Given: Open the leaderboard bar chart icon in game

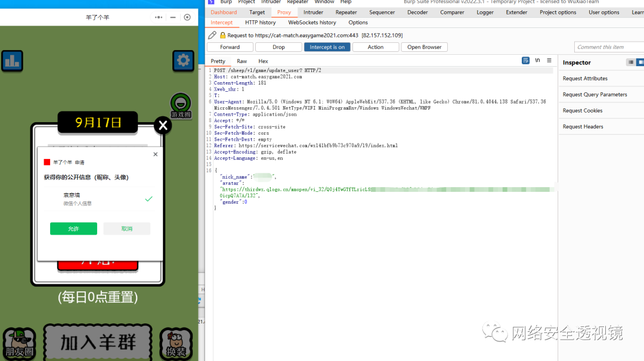Looking at the screenshot, I should (13, 61).
